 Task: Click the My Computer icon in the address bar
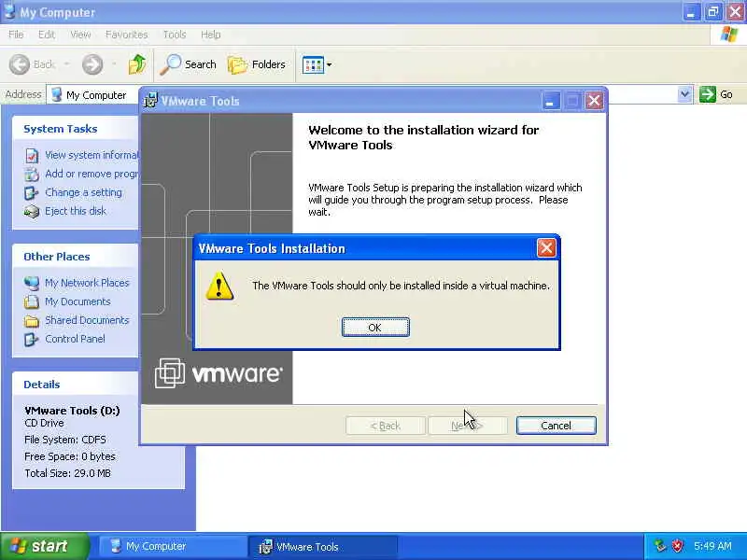[57, 95]
